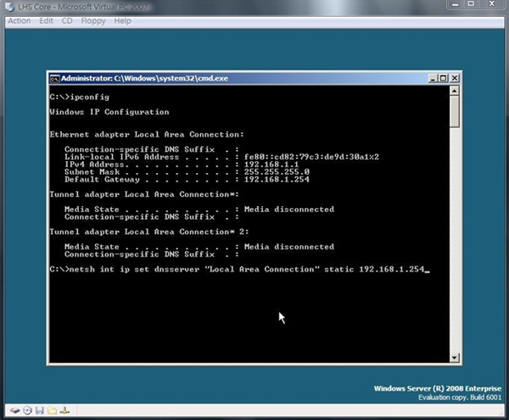Click the CD drive status icon

(x=27, y=411)
